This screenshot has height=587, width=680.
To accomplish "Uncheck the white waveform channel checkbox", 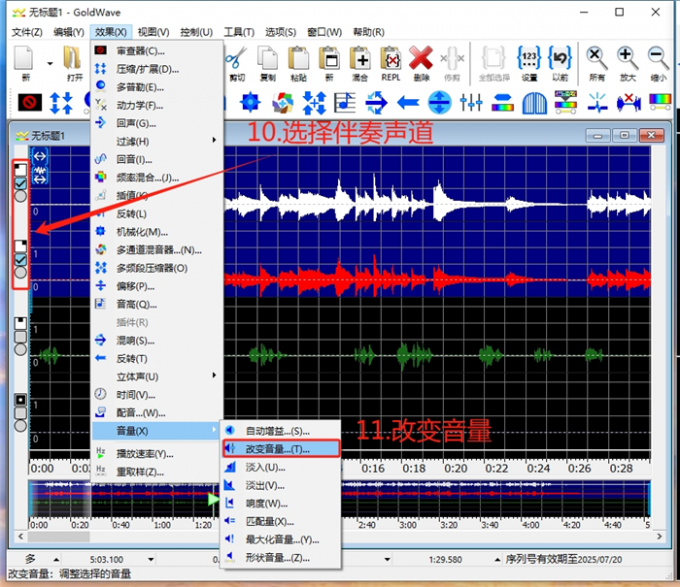I will [x=20, y=183].
